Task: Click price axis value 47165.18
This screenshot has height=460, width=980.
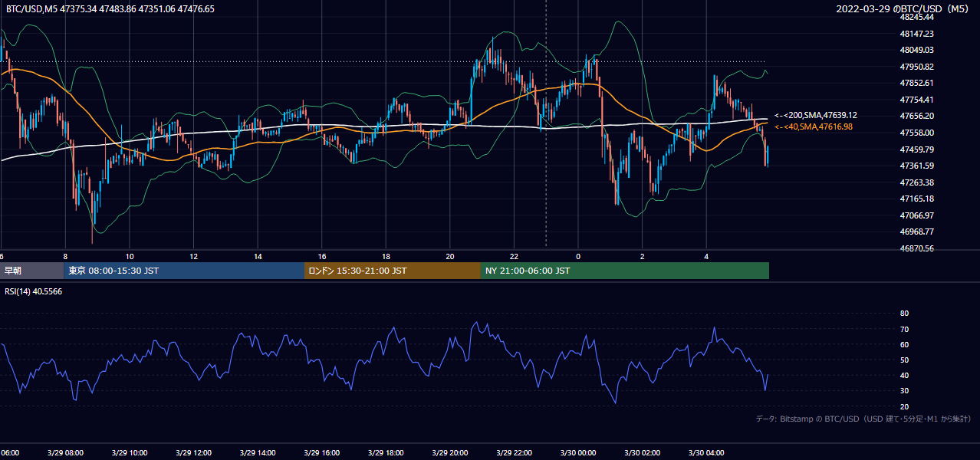Action: click(916, 199)
